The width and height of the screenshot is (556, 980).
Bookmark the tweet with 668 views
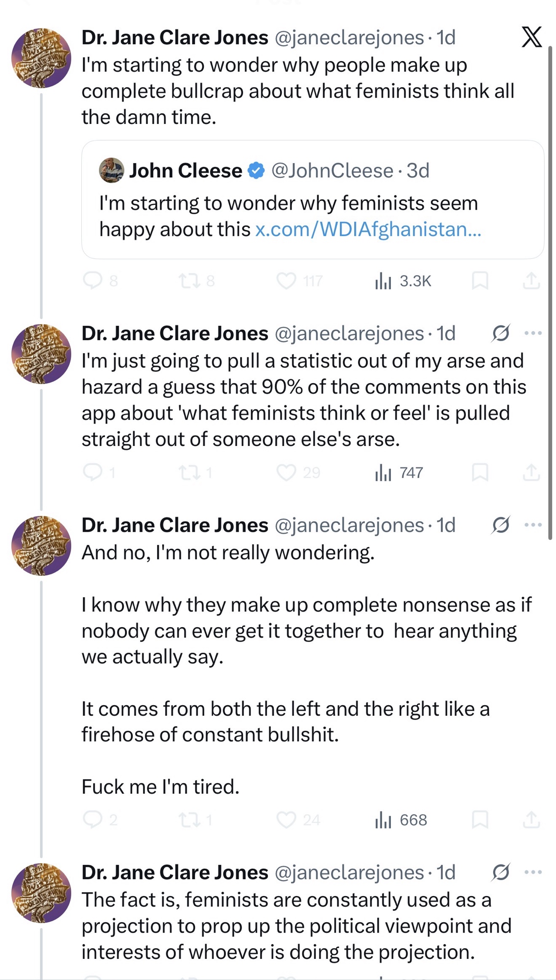[x=480, y=820]
